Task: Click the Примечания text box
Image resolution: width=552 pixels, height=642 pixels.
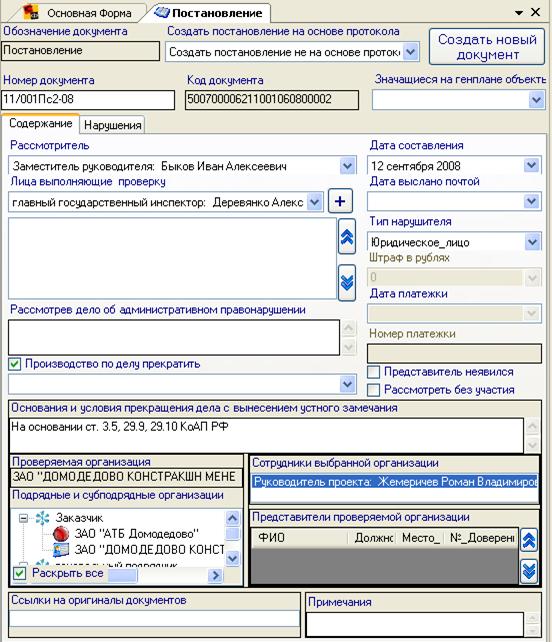Action: pyautogui.click(x=414, y=625)
